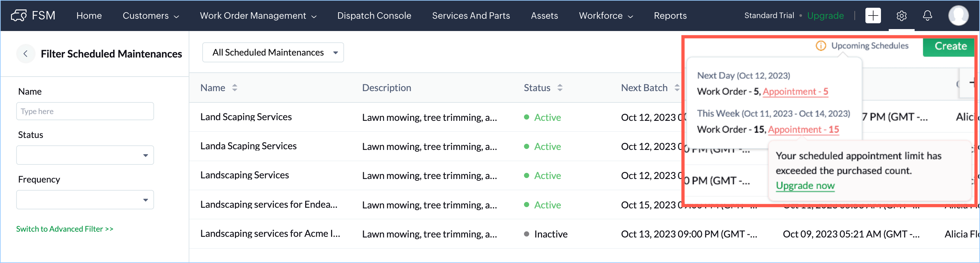Click Upcoming Schedules label
Viewport: 980px width, 263px height.
point(870,46)
